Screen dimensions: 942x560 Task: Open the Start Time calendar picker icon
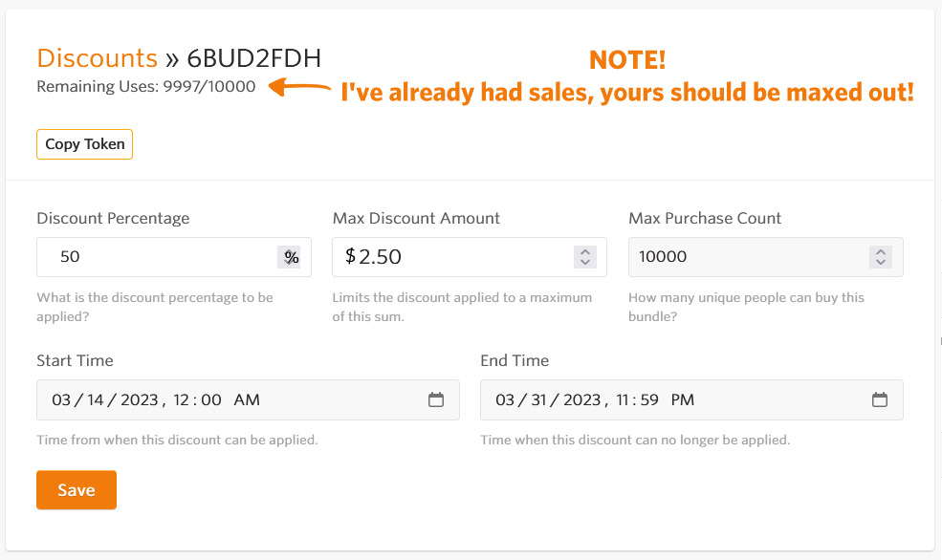(x=436, y=399)
